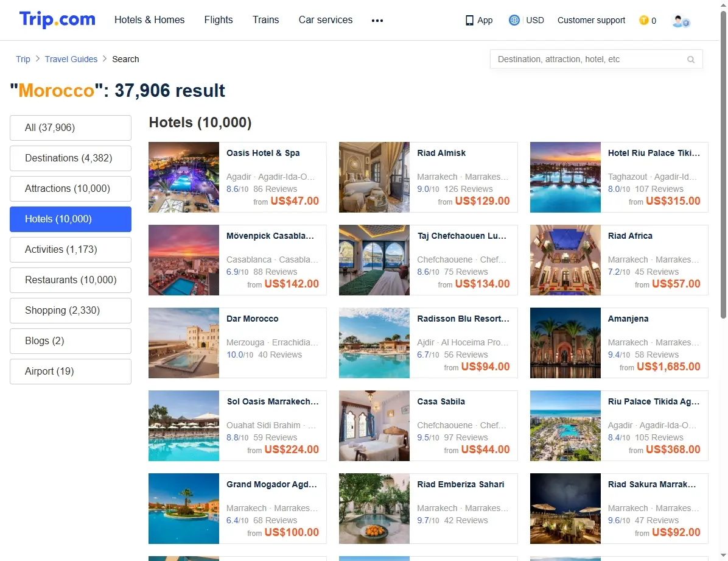Image resolution: width=728 pixels, height=561 pixels.
Task: Click the Trip Coins icon
Action: [643, 20]
